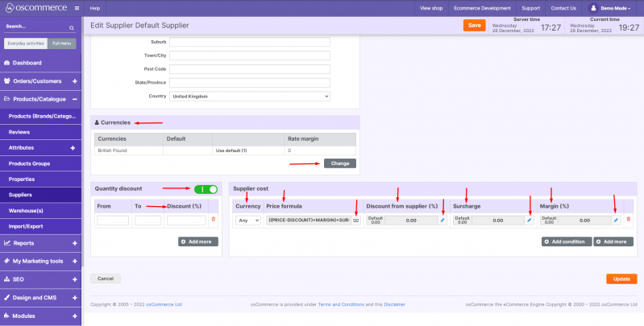Screen dimensions: 644x326
Task: Edit Surcharge value using pencil icon
Action: [530, 220]
